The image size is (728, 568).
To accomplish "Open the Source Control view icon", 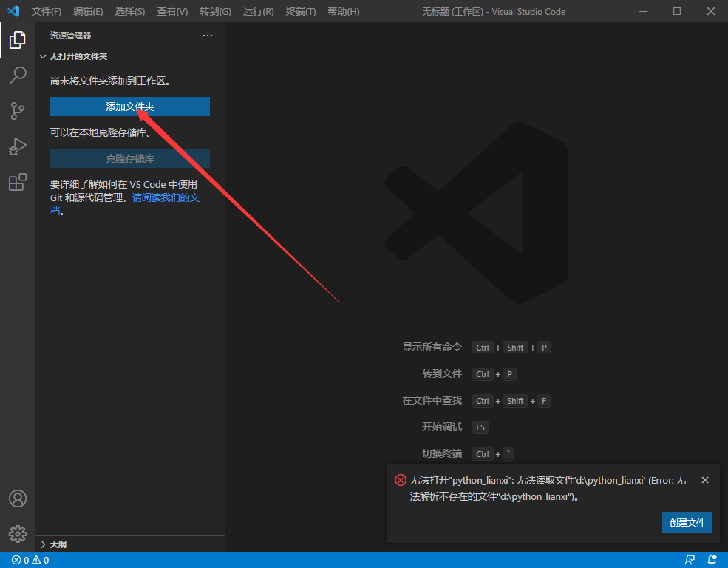I will pyautogui.click(x=18, y=111).
